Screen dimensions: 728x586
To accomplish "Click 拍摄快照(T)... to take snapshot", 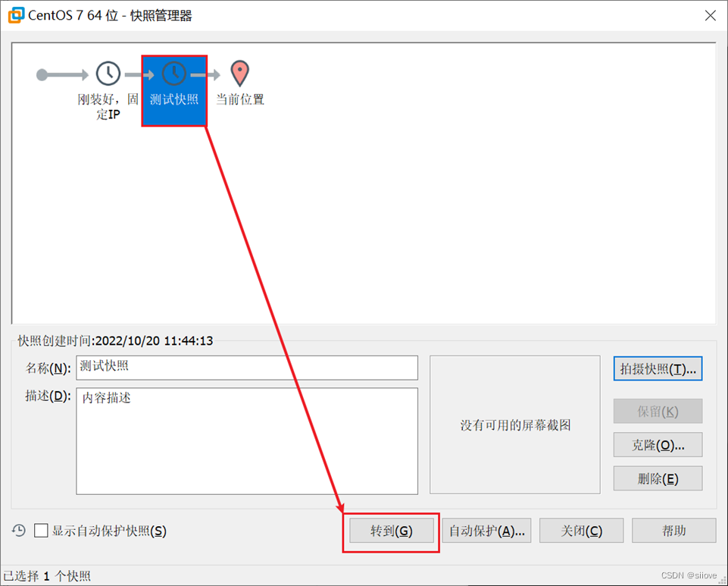I will tap(658, 369).
